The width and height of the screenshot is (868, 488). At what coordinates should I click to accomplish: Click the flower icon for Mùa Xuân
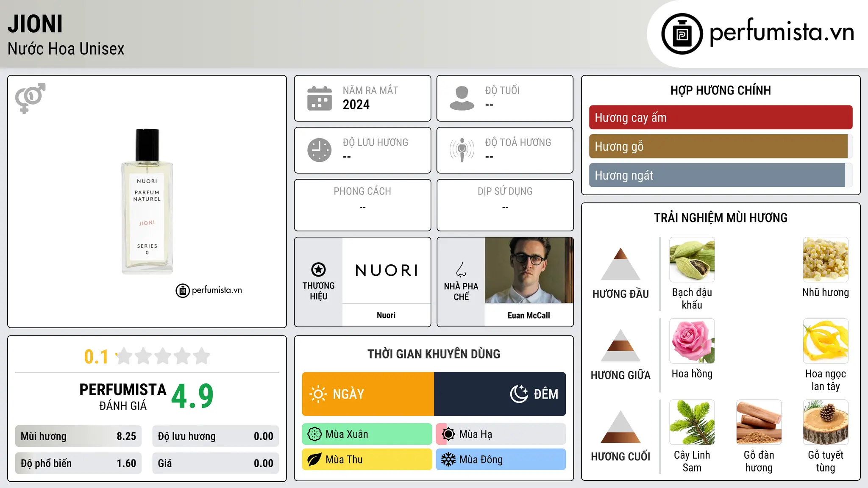click(x=314, y=434)
